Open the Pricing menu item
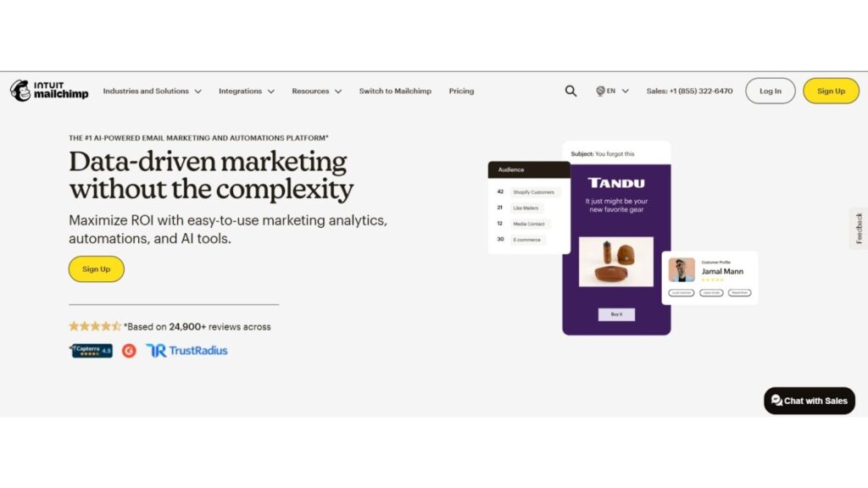This screenshot has width=868, height=488. click(x=461, y=91)
